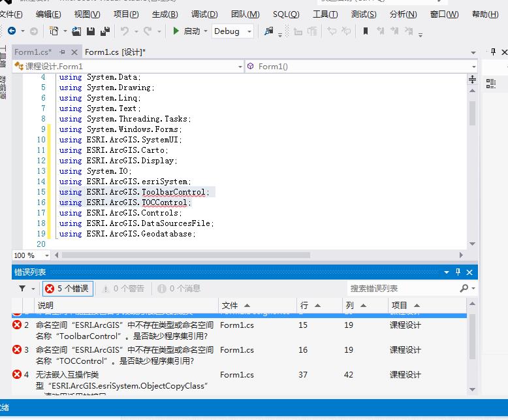Toggle the 0 warnings filter button
The image size is (508, 420).
123,288
